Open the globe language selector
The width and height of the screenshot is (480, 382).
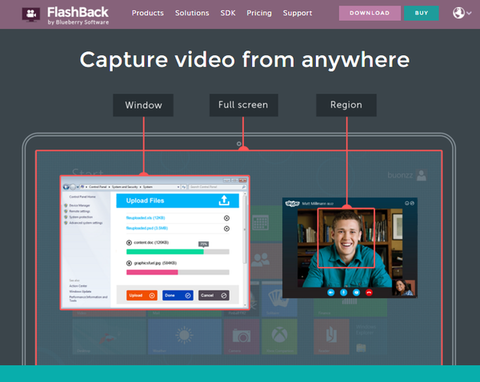click(459, 13)
